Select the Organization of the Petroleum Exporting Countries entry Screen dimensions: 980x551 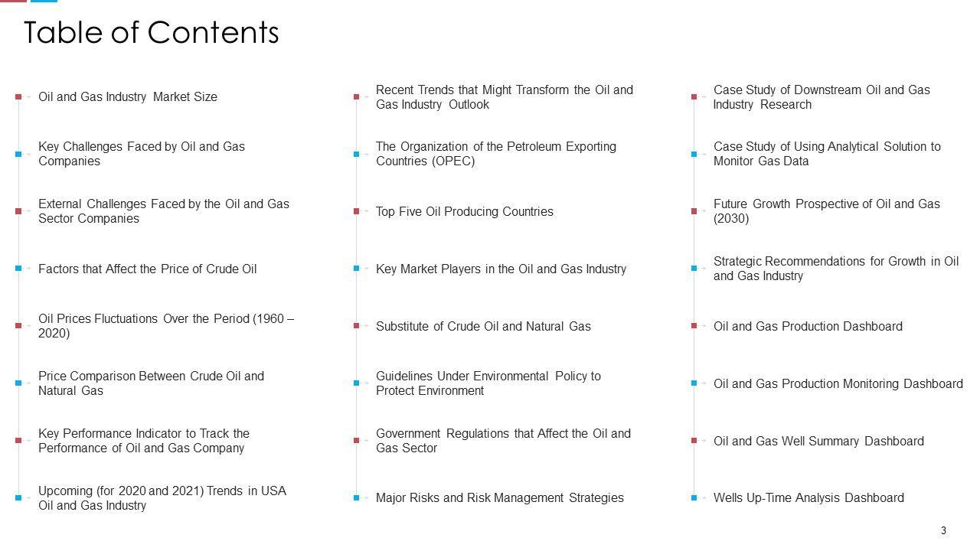(495, 154)
